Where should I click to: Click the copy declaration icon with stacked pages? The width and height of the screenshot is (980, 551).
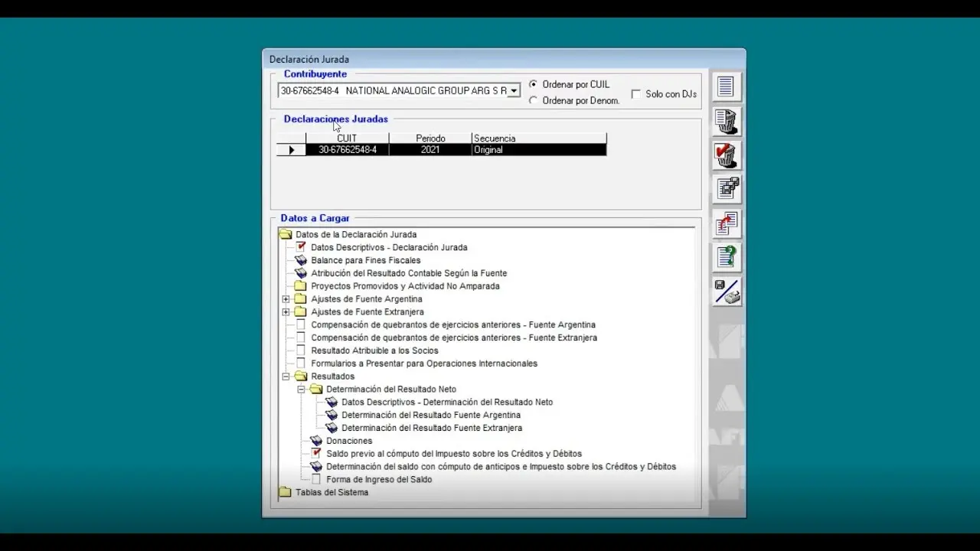point(726,189)
